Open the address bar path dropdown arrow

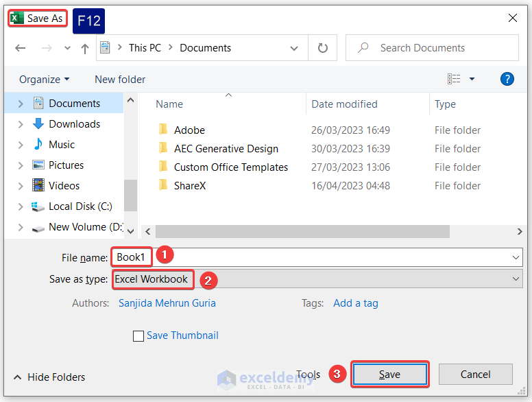coord(294,48)
